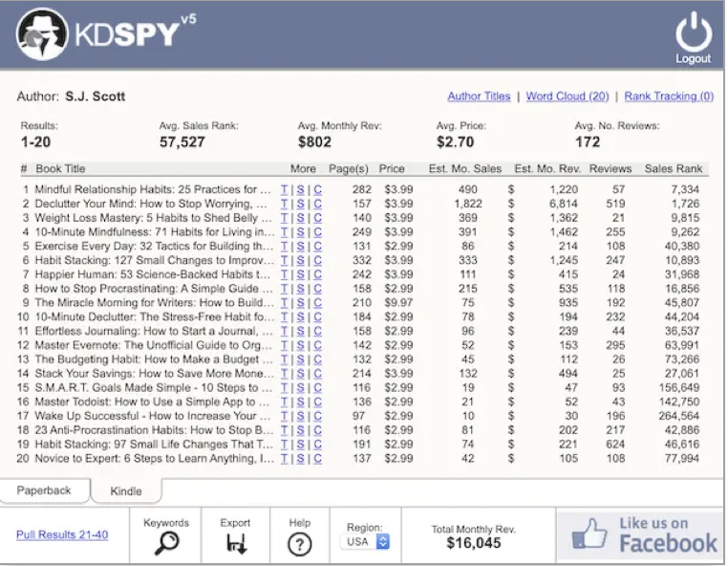This screenshot has height=566, width=728.
Task: Sort by the Sales Rank column header
Action: 674,168
